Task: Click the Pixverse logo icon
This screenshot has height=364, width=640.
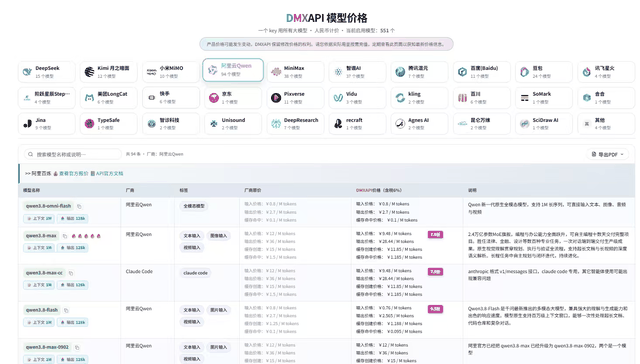Action: [x=276, y=98]
